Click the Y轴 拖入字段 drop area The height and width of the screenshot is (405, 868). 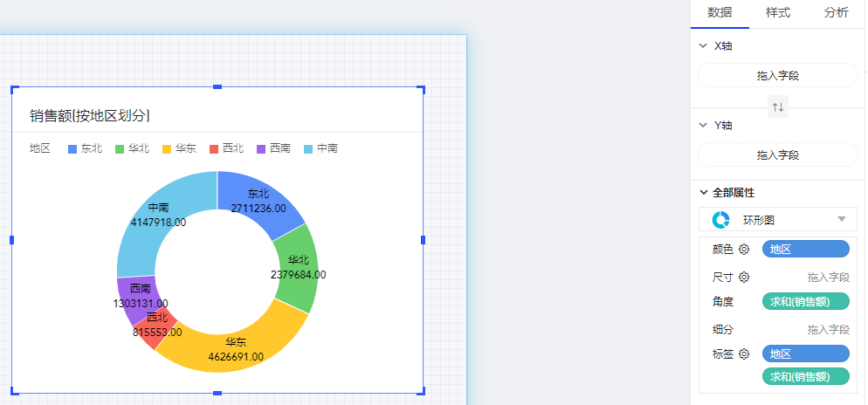pos(777,154)
